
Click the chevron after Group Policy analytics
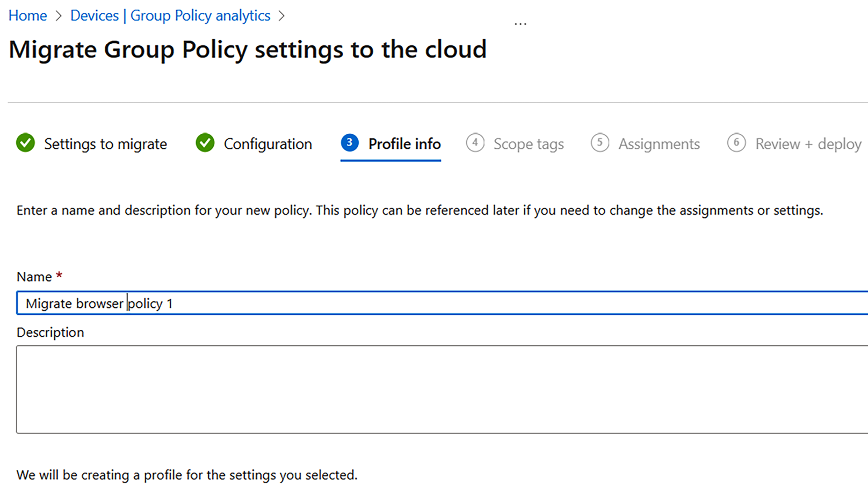281,16
